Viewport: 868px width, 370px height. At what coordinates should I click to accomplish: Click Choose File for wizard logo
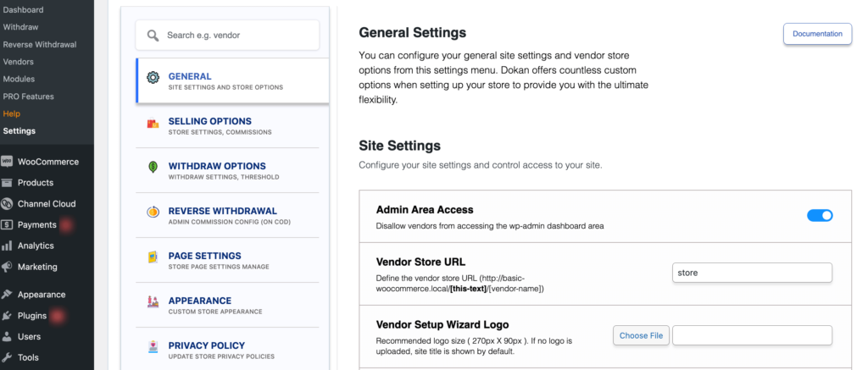point(641,336)
